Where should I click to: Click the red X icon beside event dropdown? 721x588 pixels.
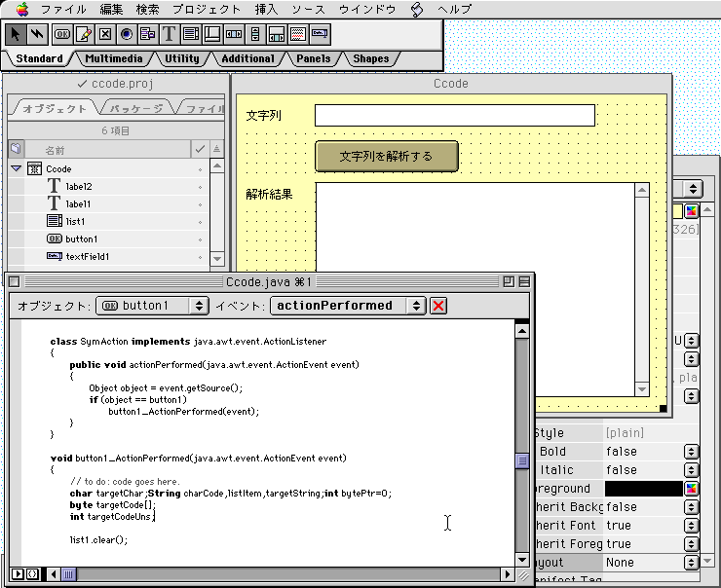(439, 306)
